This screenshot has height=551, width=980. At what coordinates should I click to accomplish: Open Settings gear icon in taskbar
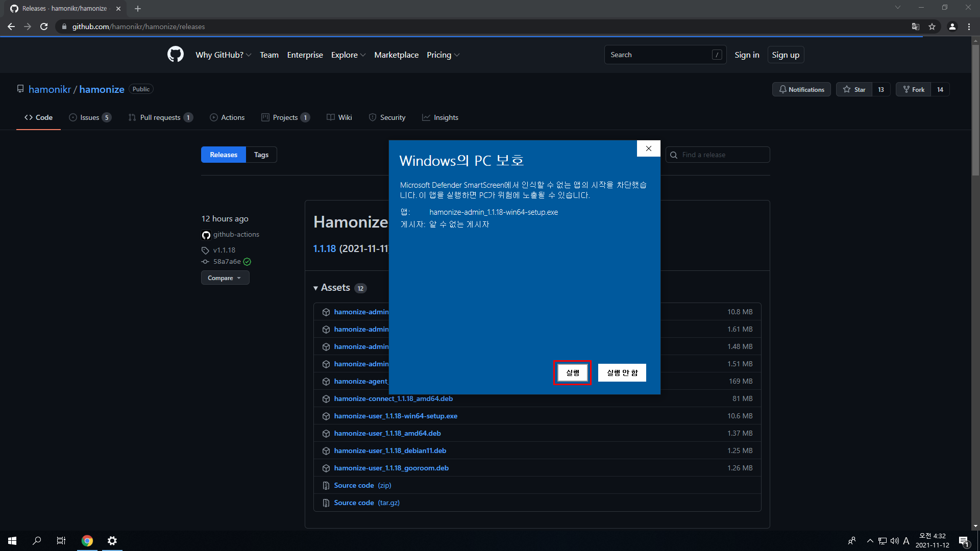point(112,541)
